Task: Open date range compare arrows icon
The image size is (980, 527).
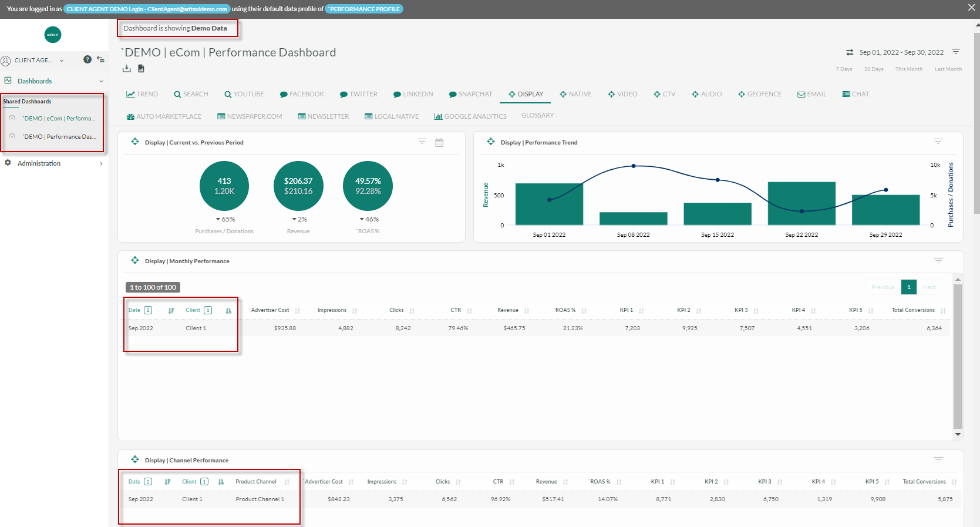Action: (x=850, y=52)
